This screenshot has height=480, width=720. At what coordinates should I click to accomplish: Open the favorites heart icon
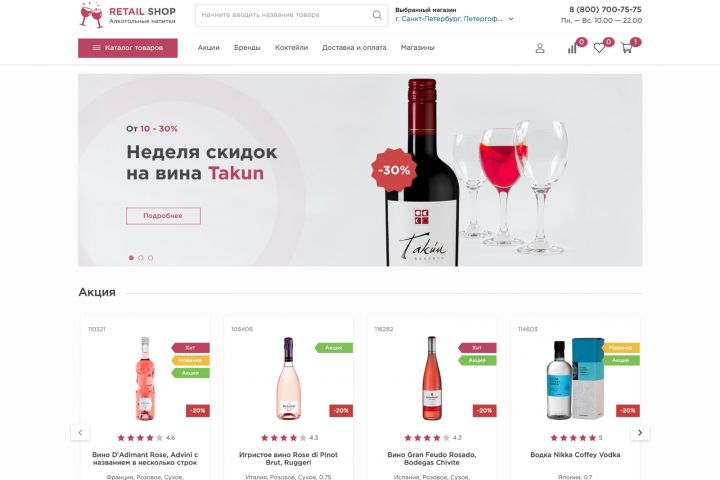tap(599, 48)
